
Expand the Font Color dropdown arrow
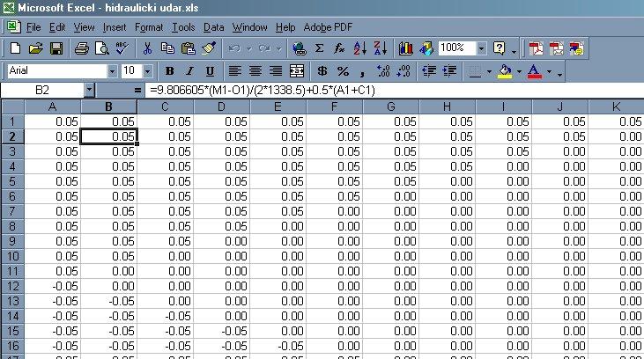pyautogui.click(x=549, y=71)
